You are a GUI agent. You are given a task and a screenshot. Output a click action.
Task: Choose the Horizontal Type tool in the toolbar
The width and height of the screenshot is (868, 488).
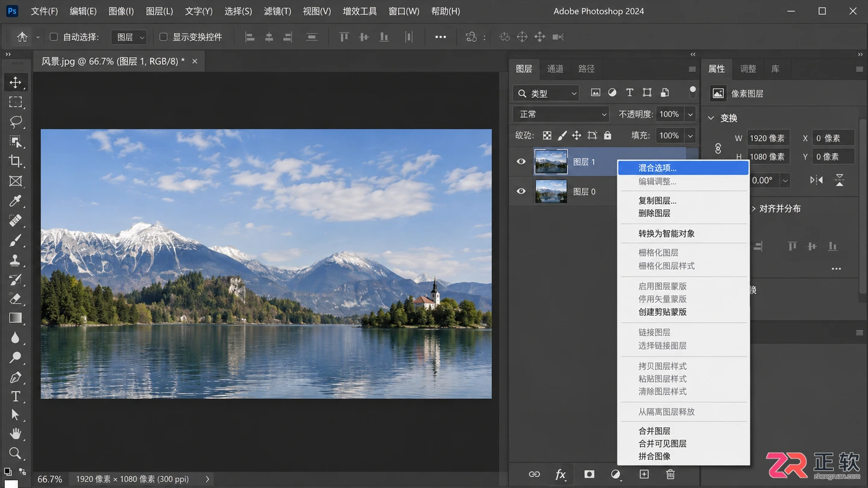coord(16,396)
